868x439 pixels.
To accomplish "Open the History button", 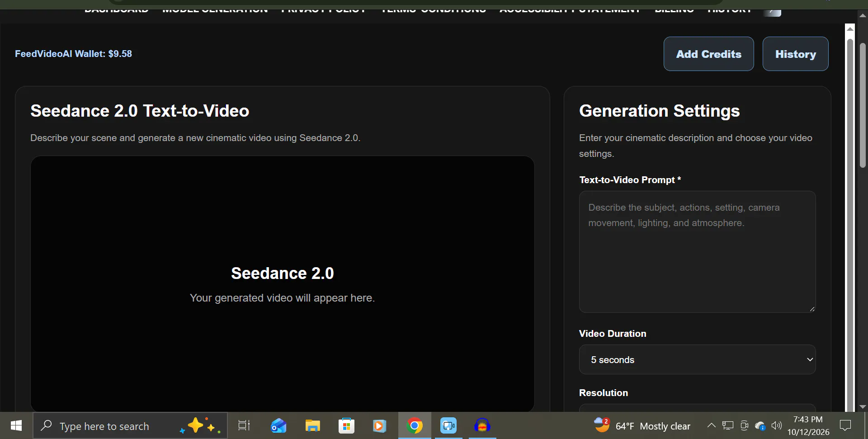I will pos(795,54).
